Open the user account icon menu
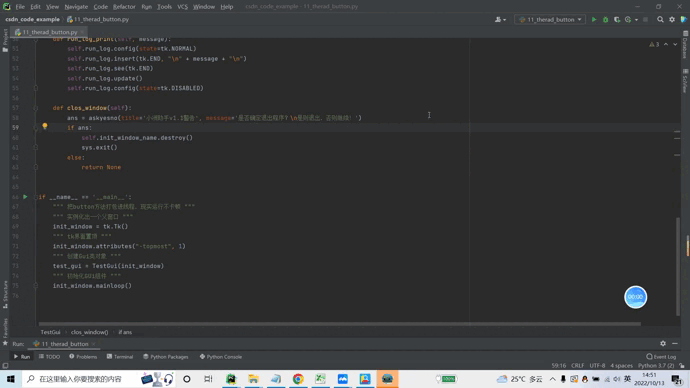This screenshot has height=388, width=690. [500, 19]
